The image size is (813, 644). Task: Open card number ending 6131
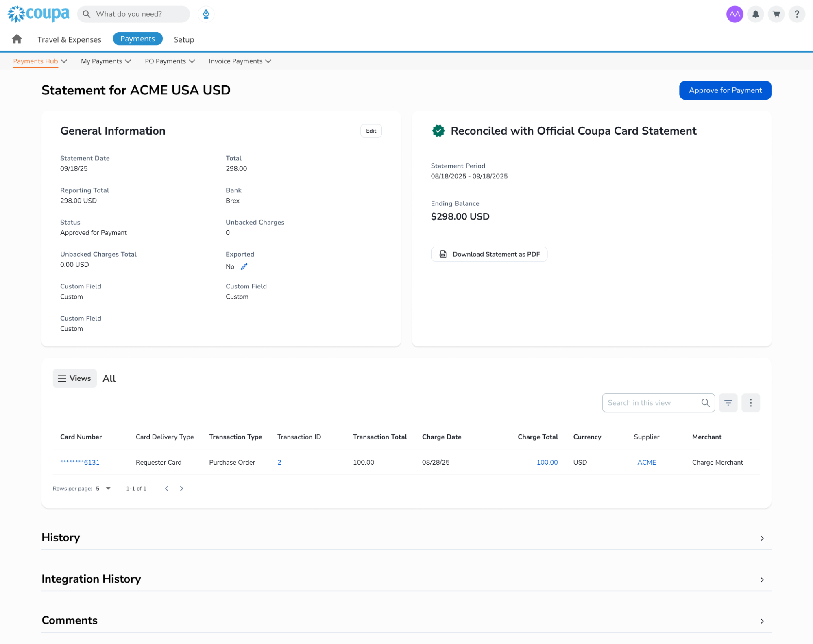coord(80,462)
